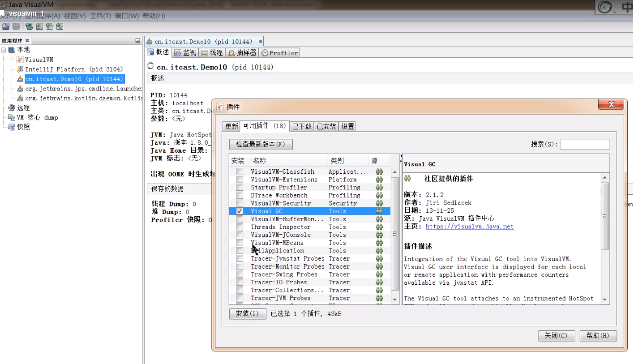Uncheck the Visual GC install checkbox
This screenshot has height=364, width=633.
point(239,211)
